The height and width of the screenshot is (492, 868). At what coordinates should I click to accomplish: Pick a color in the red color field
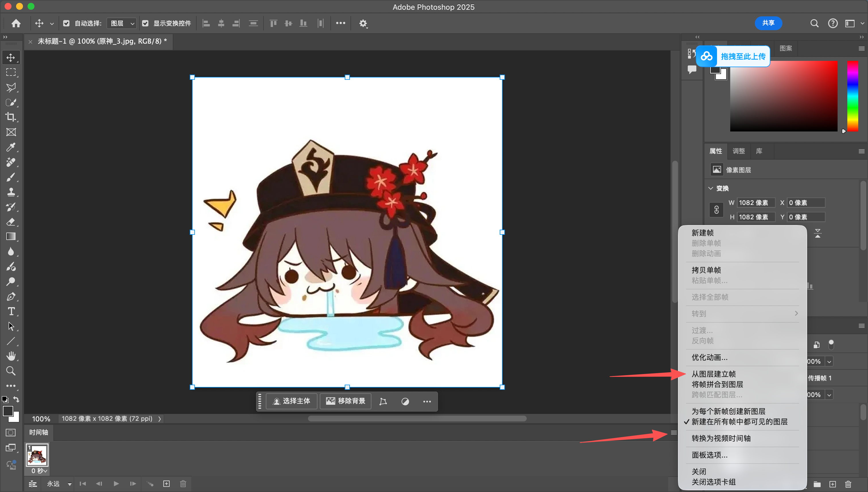[x=784, y=96]
